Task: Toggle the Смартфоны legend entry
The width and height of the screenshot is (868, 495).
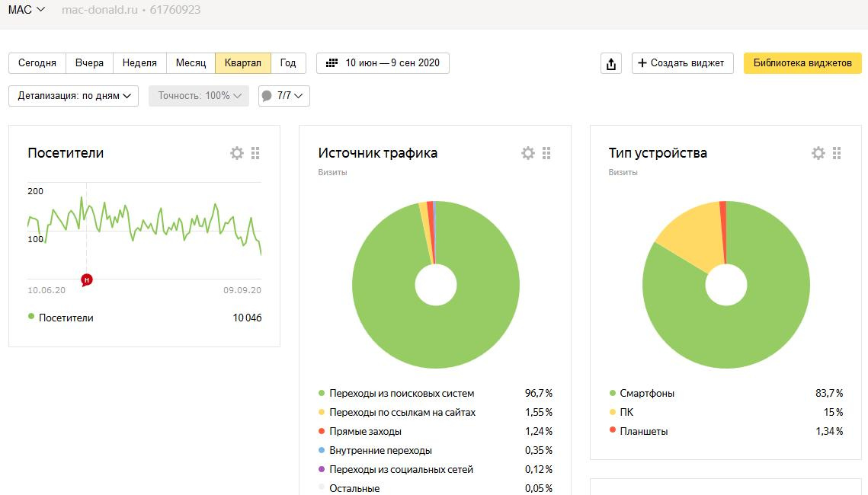Action: tap(642, 393)
